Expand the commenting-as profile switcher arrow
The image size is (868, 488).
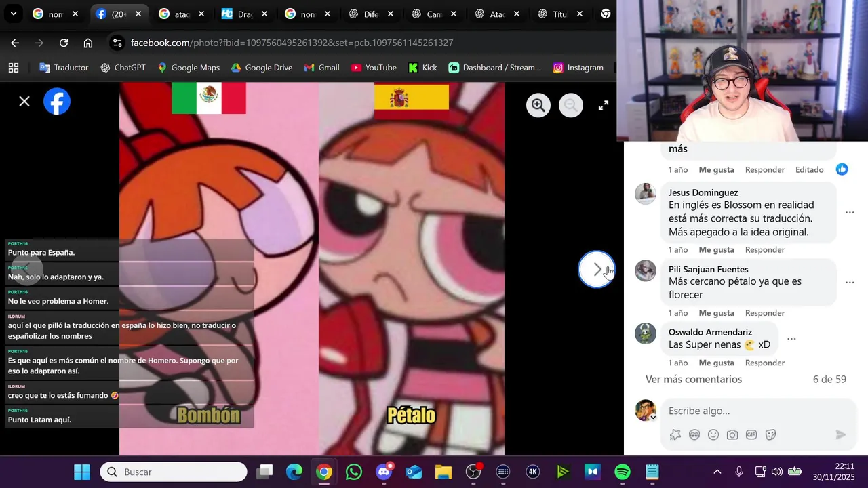click(653, 418)
